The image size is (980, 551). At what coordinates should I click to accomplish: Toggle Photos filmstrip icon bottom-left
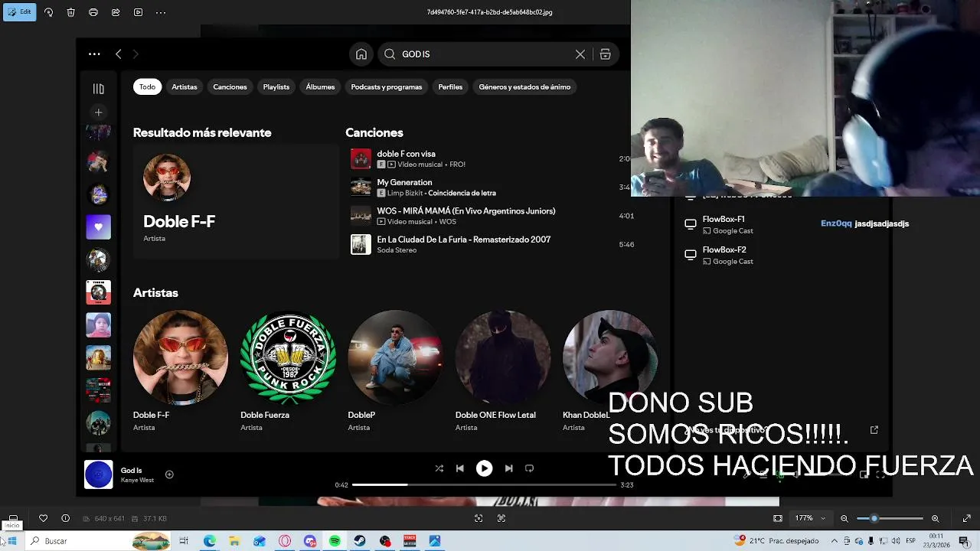[14, 518]
